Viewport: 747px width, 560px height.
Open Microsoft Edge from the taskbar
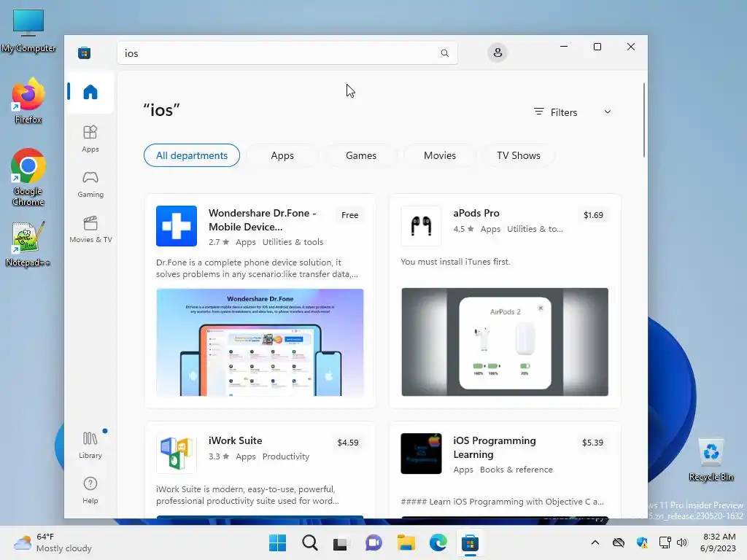click(438, 542)
